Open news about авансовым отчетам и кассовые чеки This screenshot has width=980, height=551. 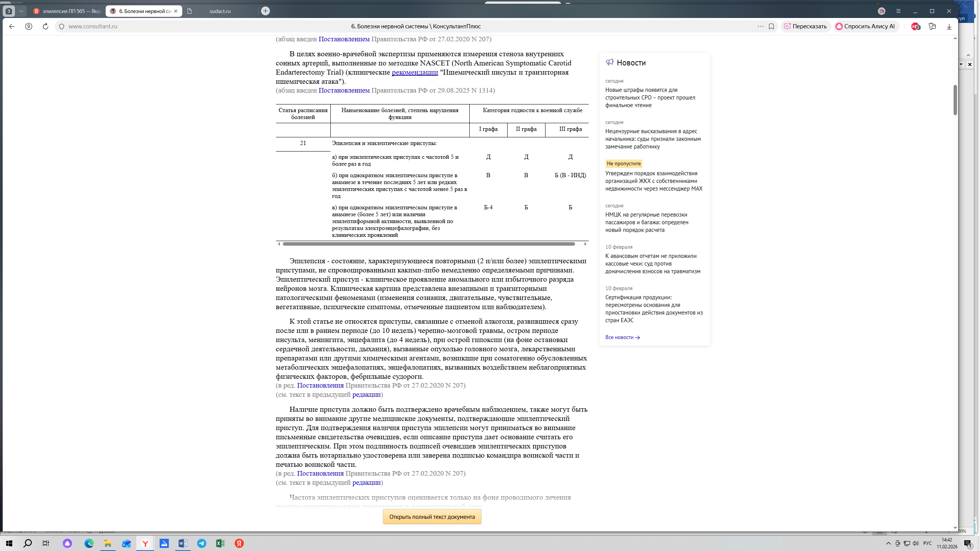point(653,264)
